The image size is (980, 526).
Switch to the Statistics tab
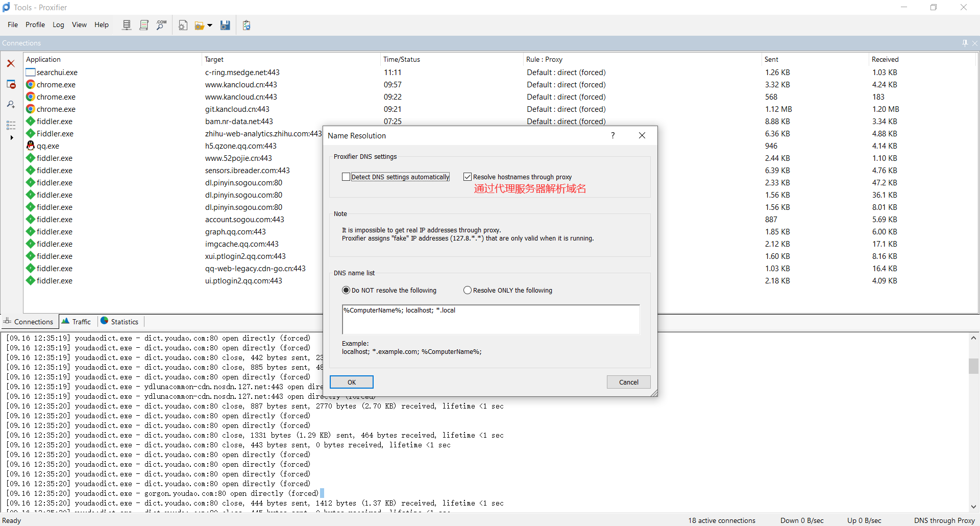point(119,322)
